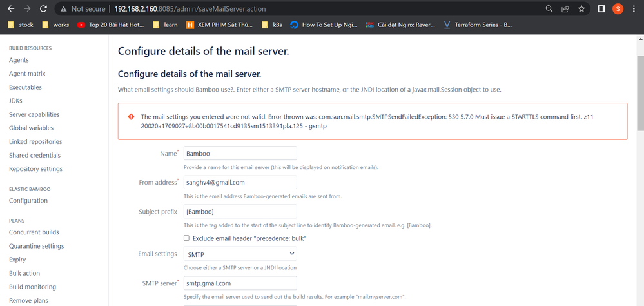Screen dimensions: 644x306
Task: Click the browser back arrow
Action: 11,8
